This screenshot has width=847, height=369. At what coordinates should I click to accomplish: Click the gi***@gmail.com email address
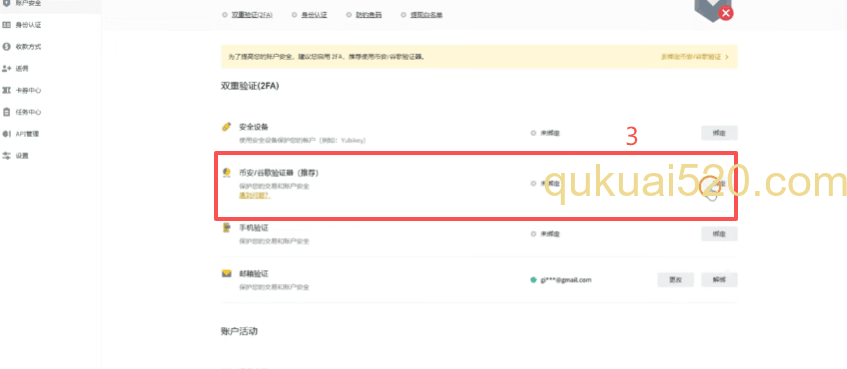[x=566, y=280]
